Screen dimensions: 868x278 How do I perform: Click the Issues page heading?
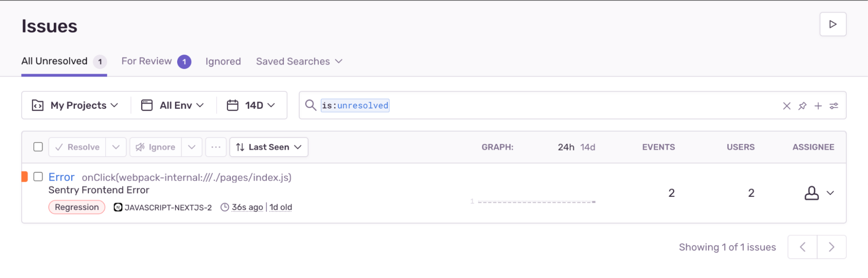pos(50,26)
